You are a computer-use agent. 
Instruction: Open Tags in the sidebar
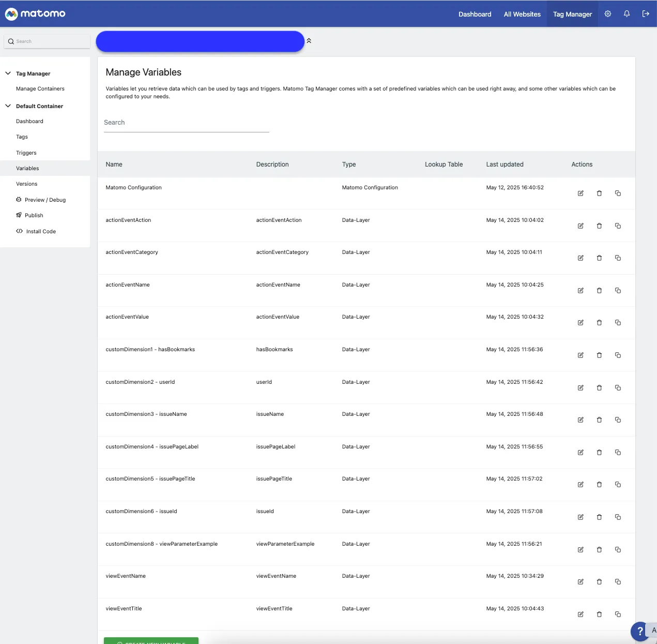point(22,137)
